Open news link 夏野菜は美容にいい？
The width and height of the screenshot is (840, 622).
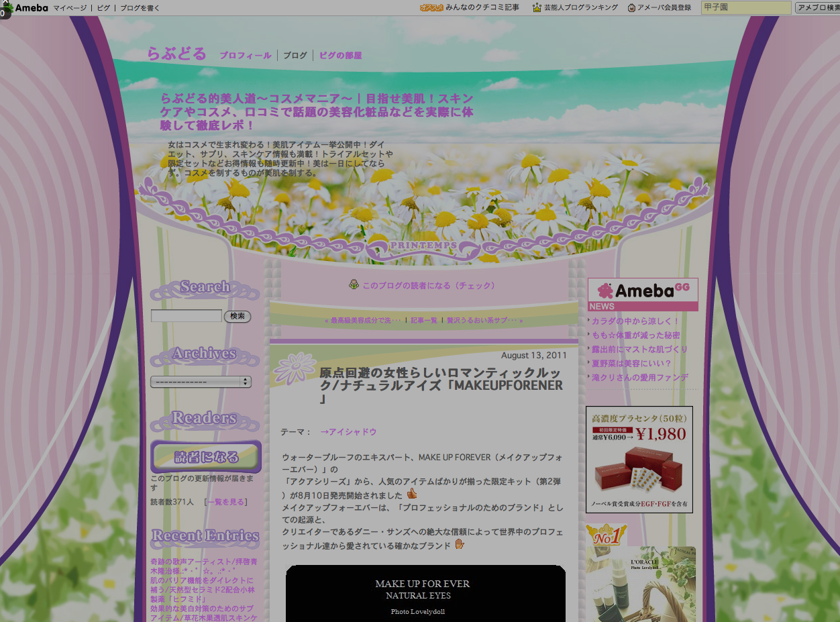(x=632, y=364)
